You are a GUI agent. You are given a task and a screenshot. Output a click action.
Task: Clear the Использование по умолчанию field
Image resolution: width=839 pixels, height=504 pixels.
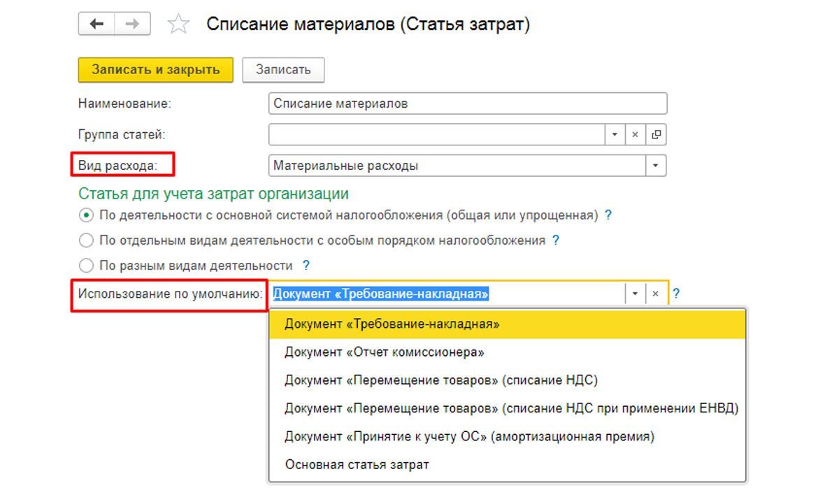655,294
